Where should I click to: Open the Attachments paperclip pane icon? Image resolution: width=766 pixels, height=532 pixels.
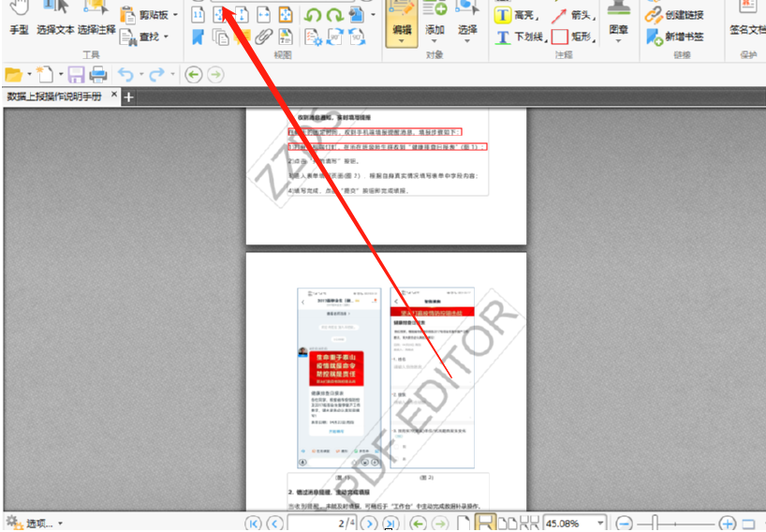coord(264,37)
